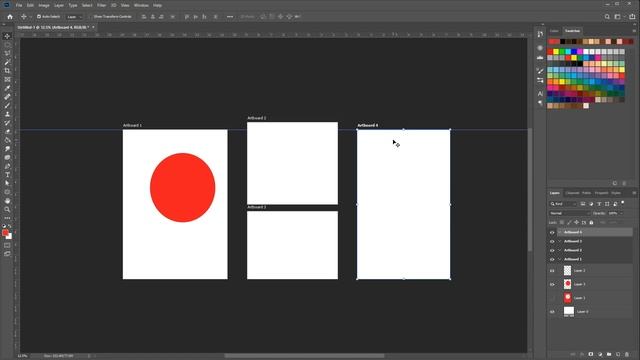Select the Eraser tool
The height and width of the screenshot is (360, 640).
point(7,131)
